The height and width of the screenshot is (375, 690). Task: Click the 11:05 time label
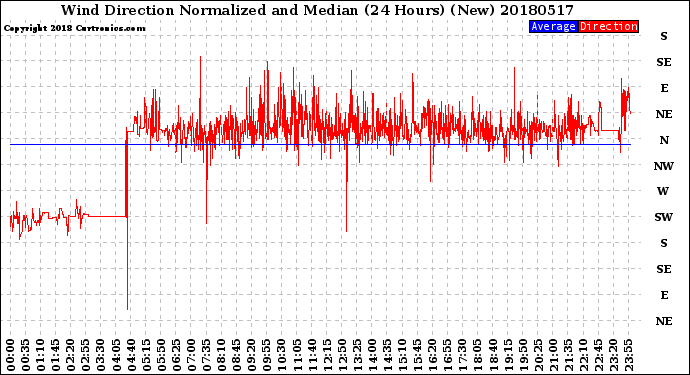[297, 355]
